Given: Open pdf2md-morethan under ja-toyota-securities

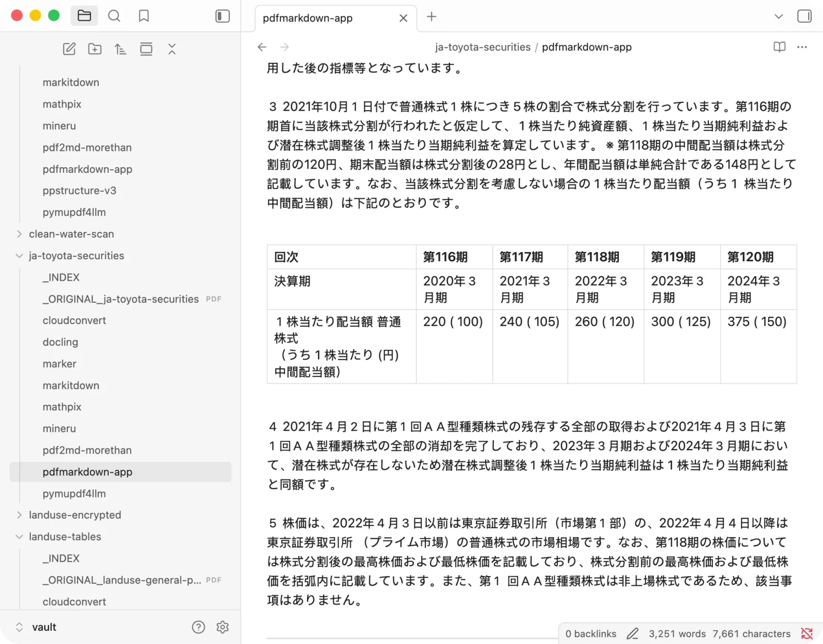Looking at the screenshot, I should tap(87, 450).
